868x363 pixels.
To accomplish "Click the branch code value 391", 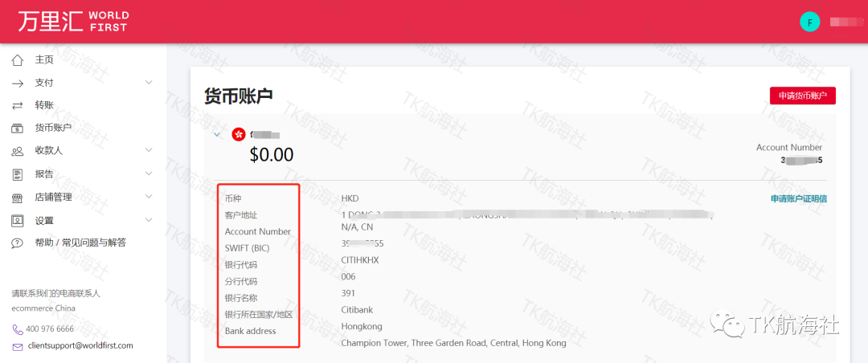I will tap(348, 292).
